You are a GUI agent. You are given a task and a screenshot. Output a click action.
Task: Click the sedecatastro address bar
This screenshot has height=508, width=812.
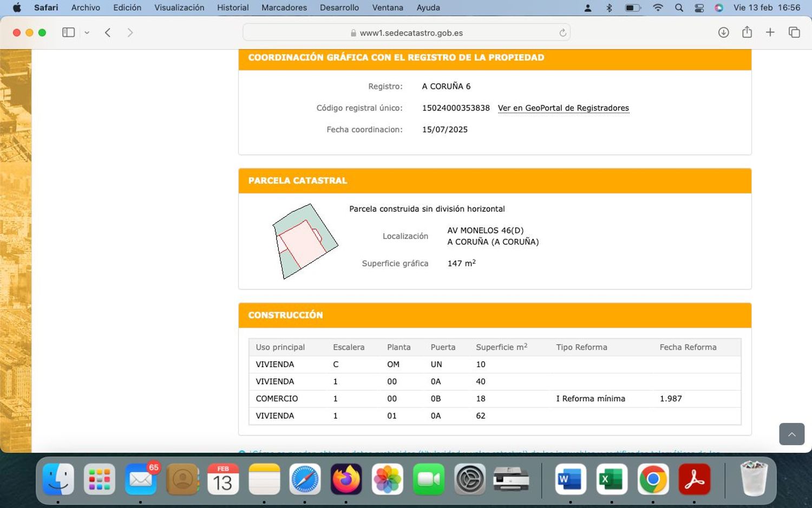click(406, 33)
